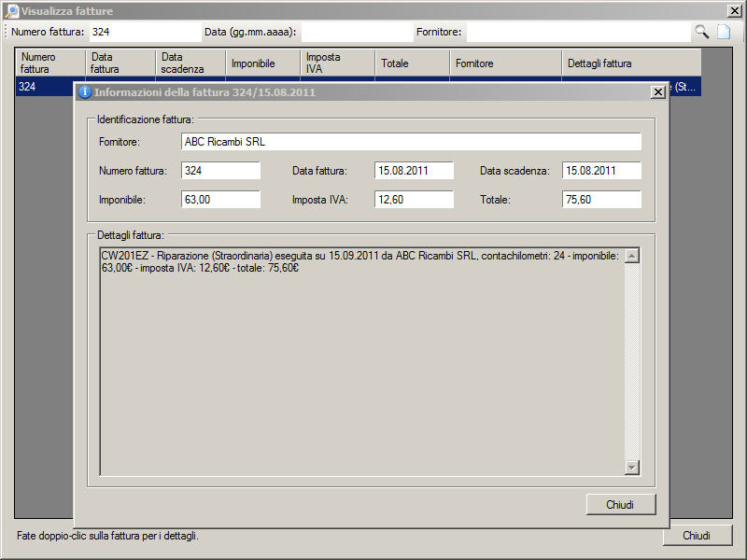Sort by Numero fattura column header

click(x=50, y=63)
